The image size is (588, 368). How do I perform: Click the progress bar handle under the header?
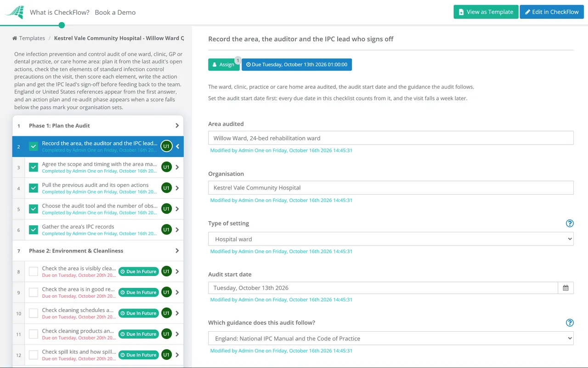click(x=62, y=25)
